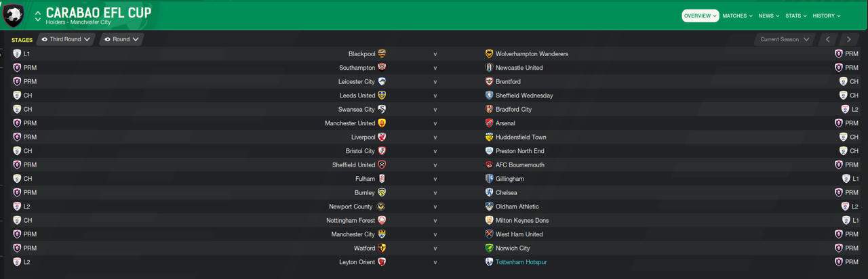The image size is (868, 279).
Task: Open the History menu
Action: click(x=827, y=16)
